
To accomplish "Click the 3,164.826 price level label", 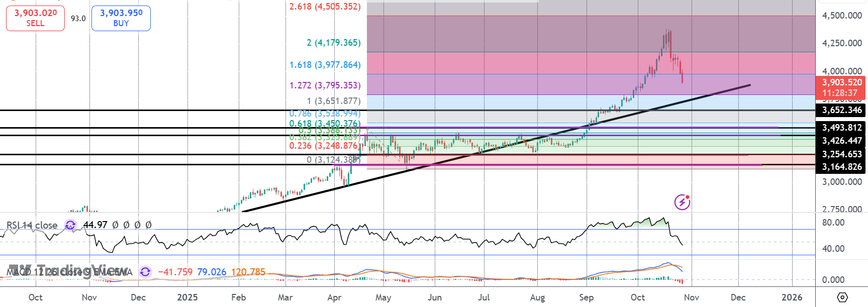I will coord(841,167).
